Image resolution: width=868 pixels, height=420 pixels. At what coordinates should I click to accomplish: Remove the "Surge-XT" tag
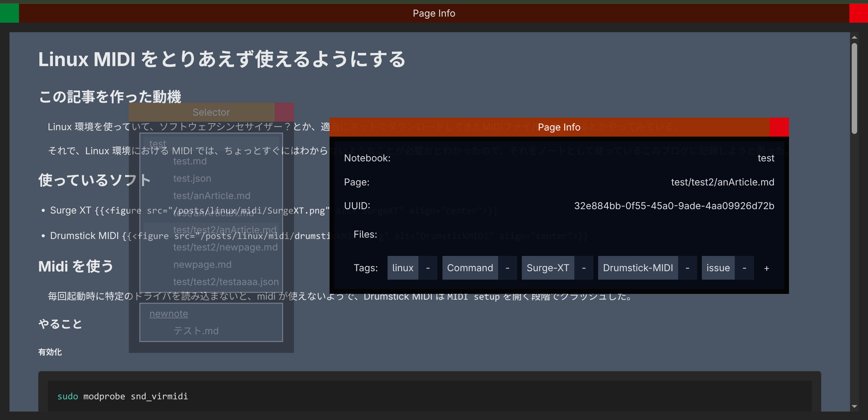(585, 268)
